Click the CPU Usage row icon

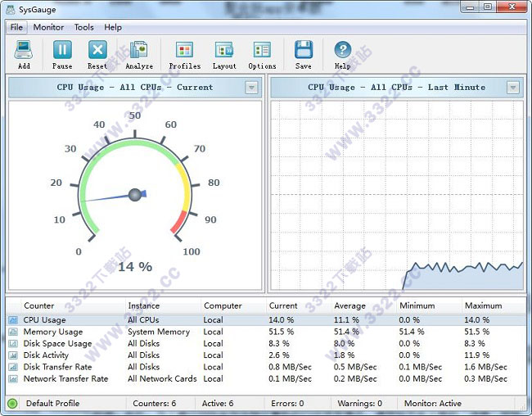[13, 320]
